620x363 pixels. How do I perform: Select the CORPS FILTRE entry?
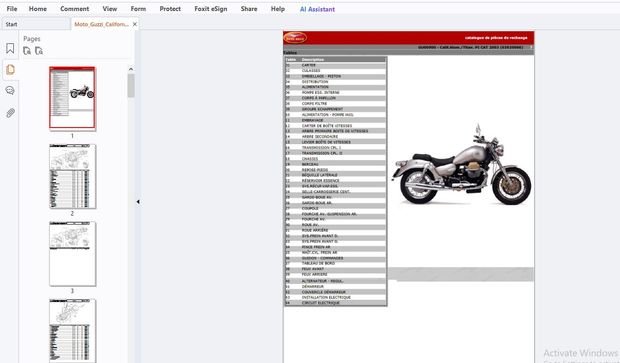click(x=335, y=103)
